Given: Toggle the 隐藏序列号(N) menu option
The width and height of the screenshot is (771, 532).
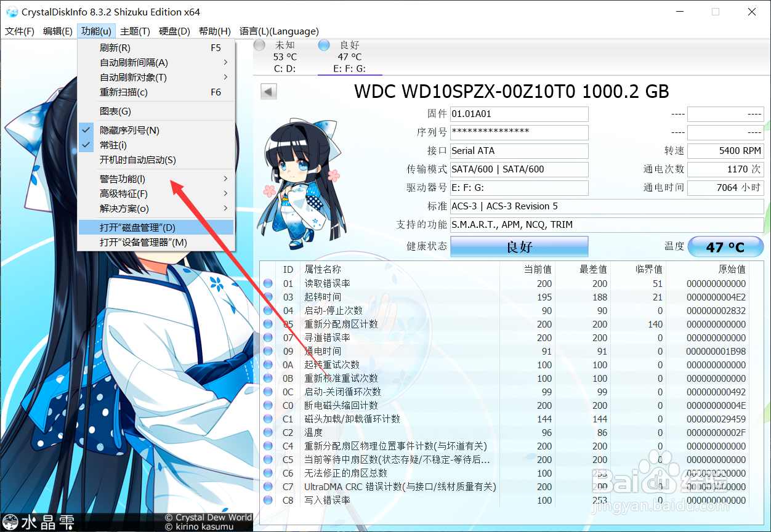Looking at the screenshot, I should tap(156, 131).
